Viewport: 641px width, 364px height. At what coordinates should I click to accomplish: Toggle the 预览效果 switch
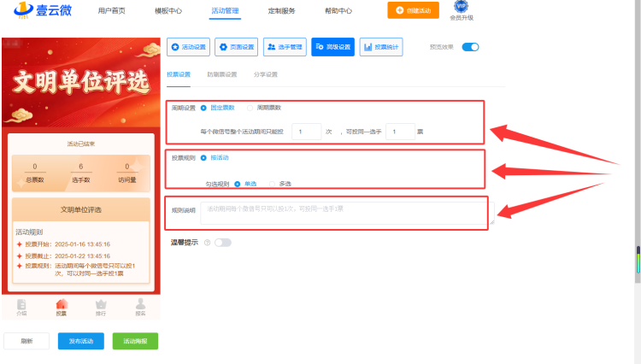point(470,47)
